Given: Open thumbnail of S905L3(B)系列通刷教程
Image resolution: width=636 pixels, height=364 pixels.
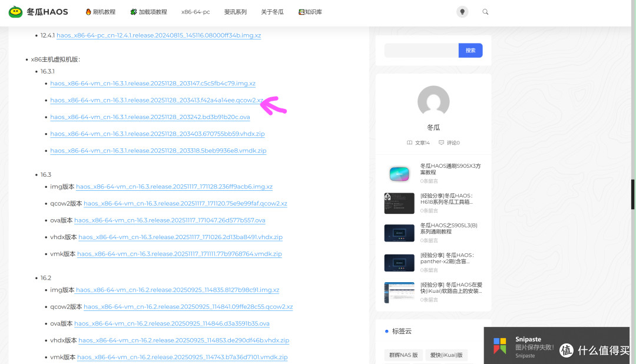Looking at the screenshot, I should (x=399, y=233).
